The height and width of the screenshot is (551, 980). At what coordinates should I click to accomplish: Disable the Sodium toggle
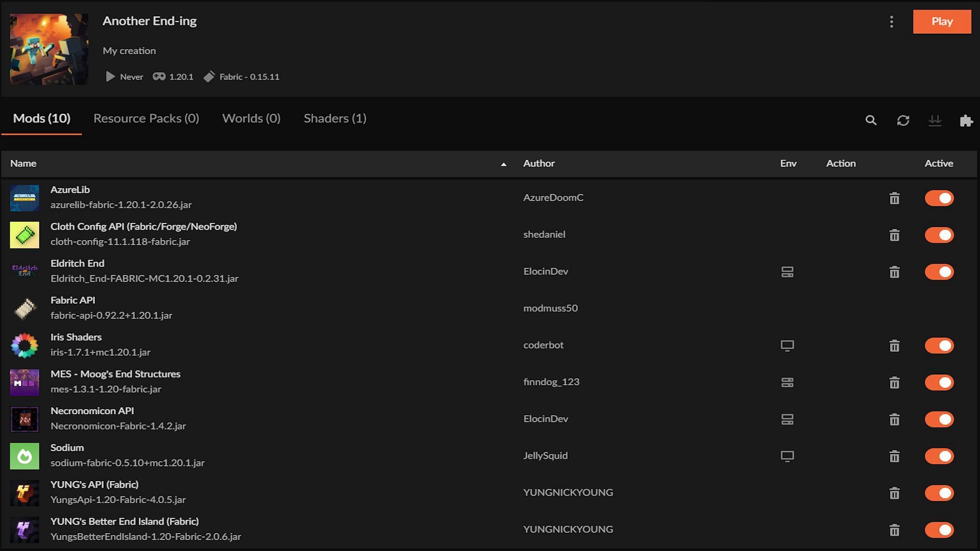(939, 456)
